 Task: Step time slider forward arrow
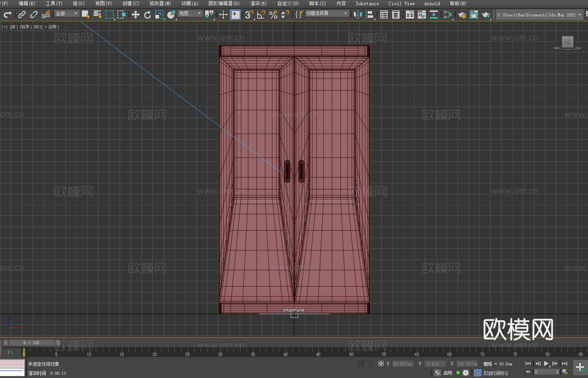click(58, 343)
